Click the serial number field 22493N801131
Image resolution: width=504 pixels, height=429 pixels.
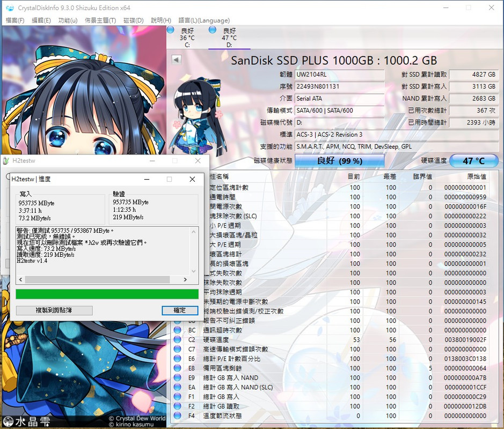click(339, 86)
